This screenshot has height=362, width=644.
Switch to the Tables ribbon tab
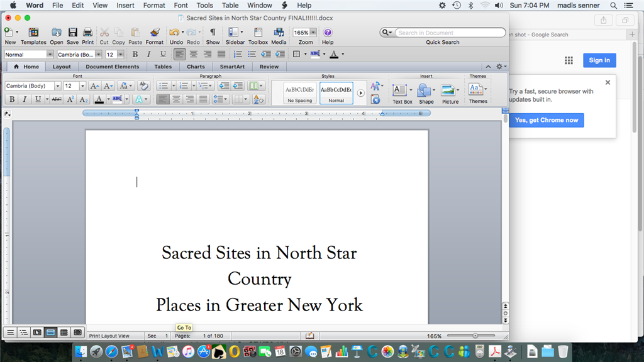[x=163, y=67]
